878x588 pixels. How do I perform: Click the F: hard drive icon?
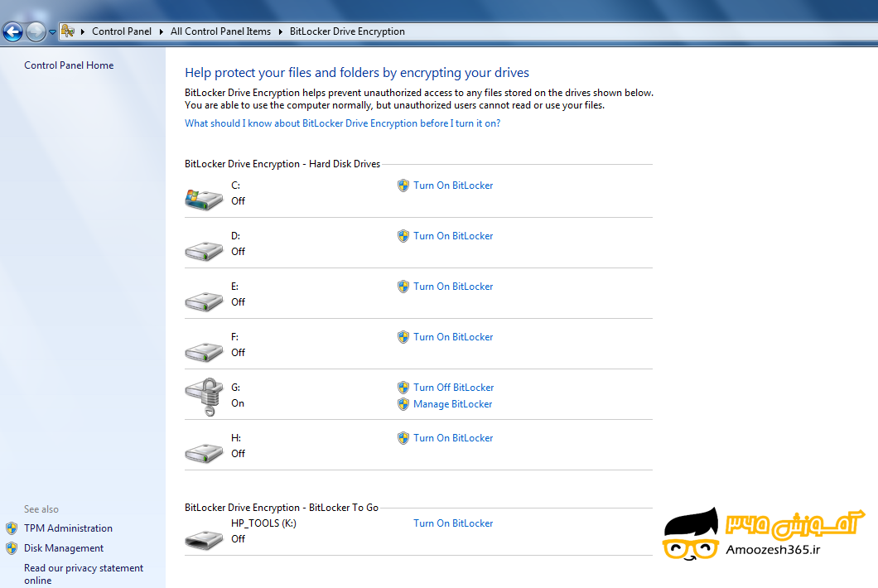coord(204,352)
